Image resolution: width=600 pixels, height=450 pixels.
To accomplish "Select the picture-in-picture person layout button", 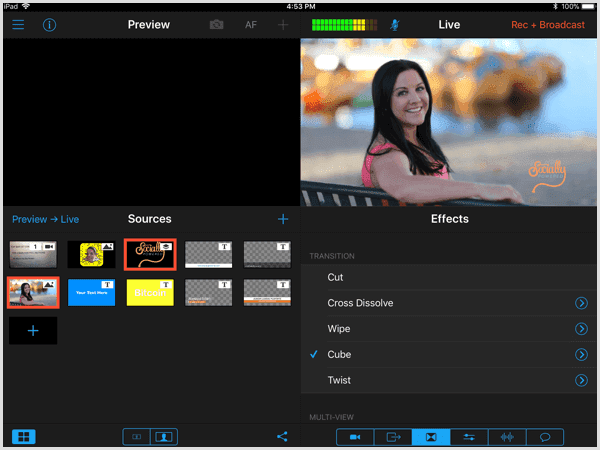I will click(164, 437).
